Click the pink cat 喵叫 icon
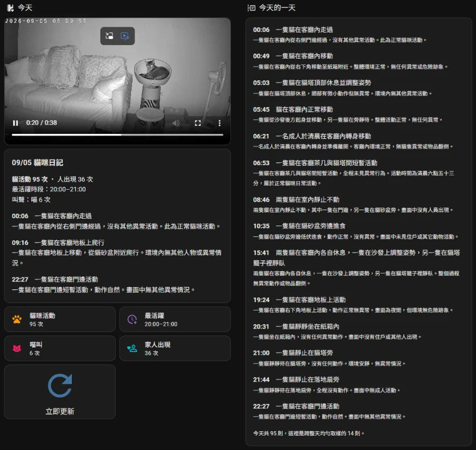 17,349
